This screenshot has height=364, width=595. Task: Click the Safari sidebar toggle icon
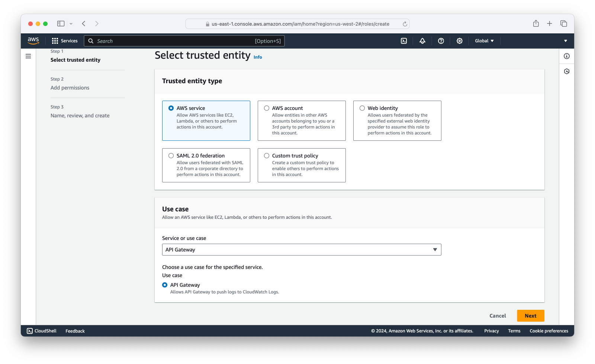click(61, 23)
